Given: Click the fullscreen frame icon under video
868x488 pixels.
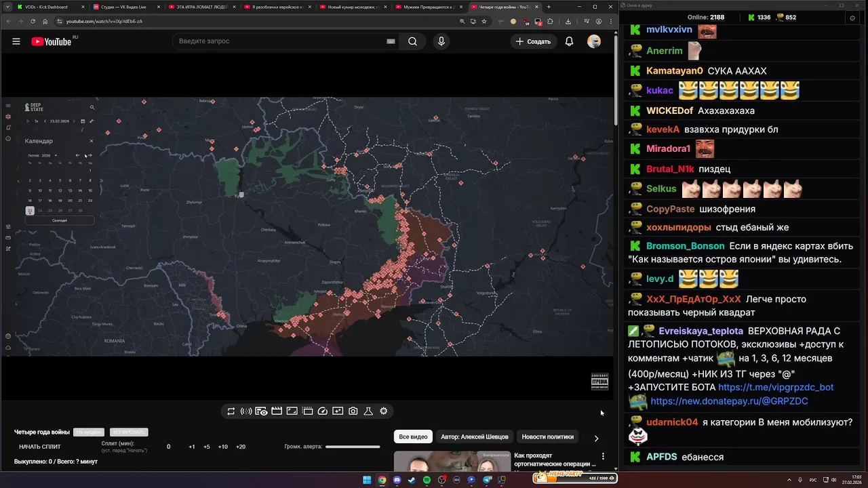Looking at the screenshot, I should point(292,411).
